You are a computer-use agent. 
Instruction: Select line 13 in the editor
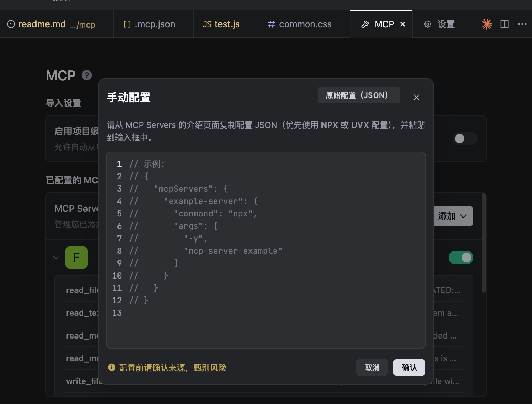pos(117,313)
